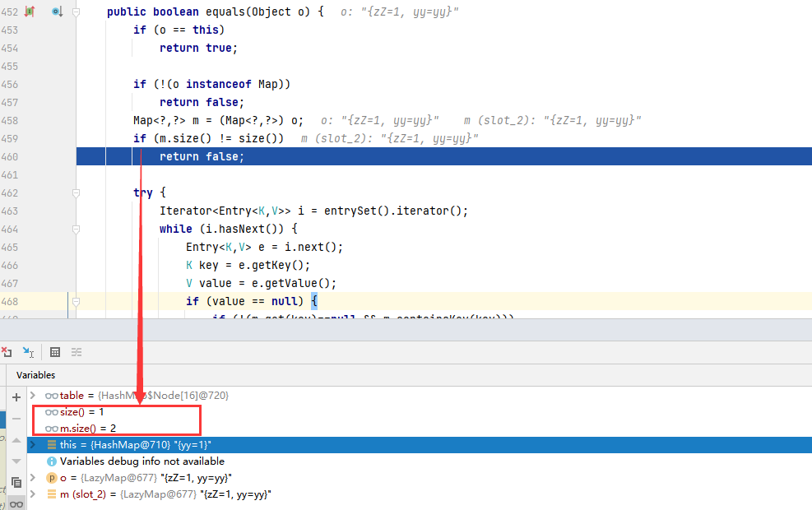Click the blue step-into icon next to line 452
This screenshot has width=812, height=510.
pos(56,11)
